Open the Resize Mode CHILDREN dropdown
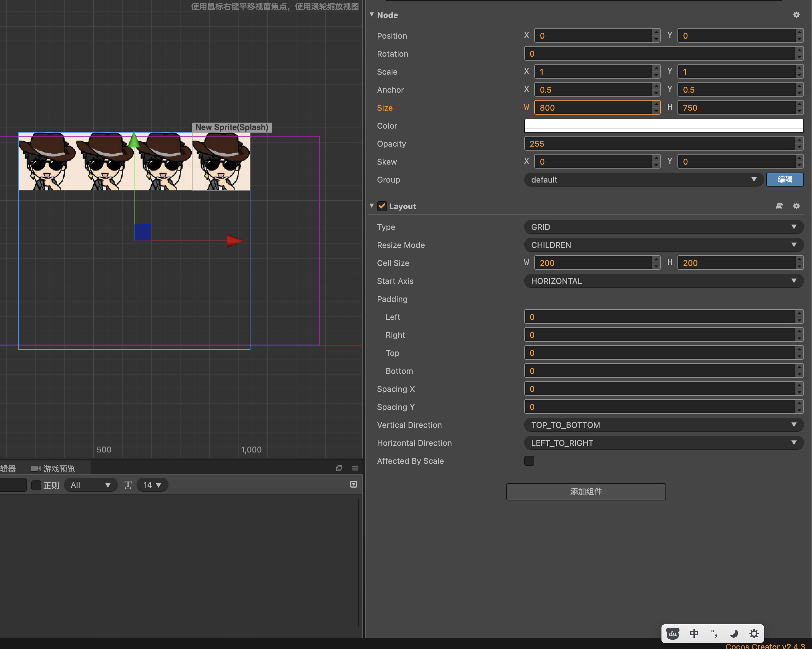This screenshot has height=649, width=812. pyautogui.click(x=663, y=245)
